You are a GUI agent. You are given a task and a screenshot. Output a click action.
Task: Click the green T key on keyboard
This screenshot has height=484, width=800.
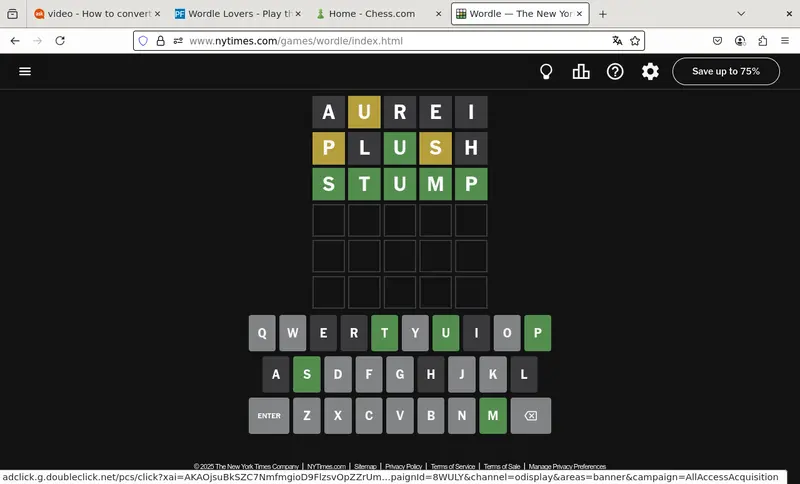coord(384,333)
